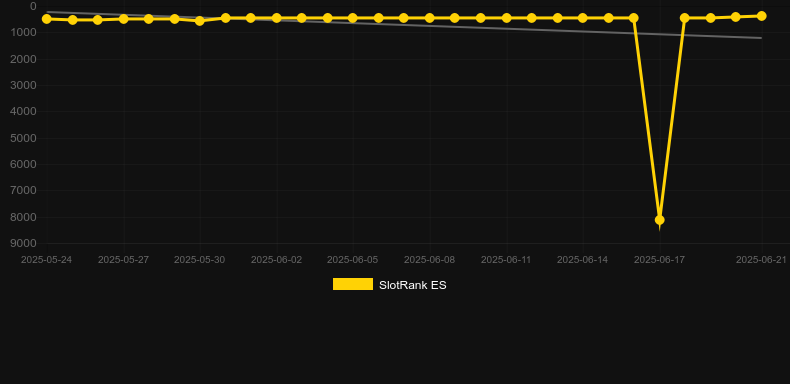Image resolution: width=790 pixels, height=384 pixels.
Task: Click the yellow SlotRank ES legend swatch
Action: point(353,284)
